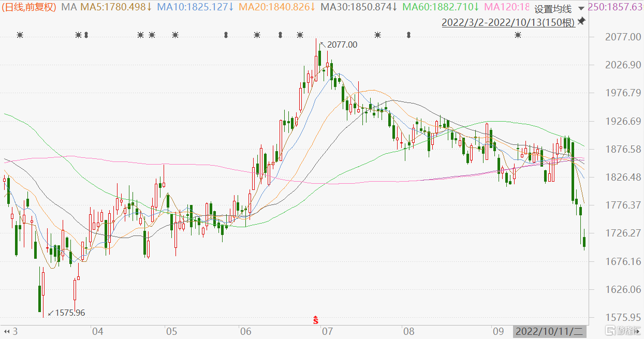Click the (日线,前复权) period and adjustment label
Image resolution: width=644 pixels, height=339 pixels.
[x=29, y=7]
